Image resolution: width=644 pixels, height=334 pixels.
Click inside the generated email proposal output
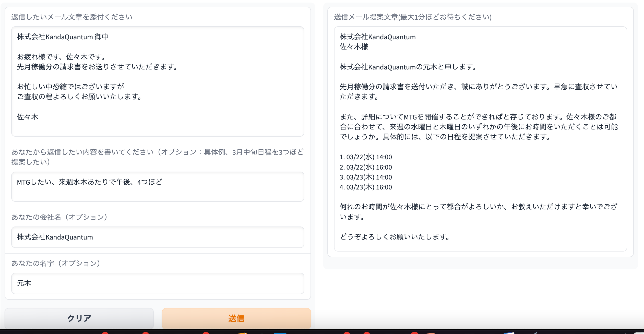[x=480, y=139]
